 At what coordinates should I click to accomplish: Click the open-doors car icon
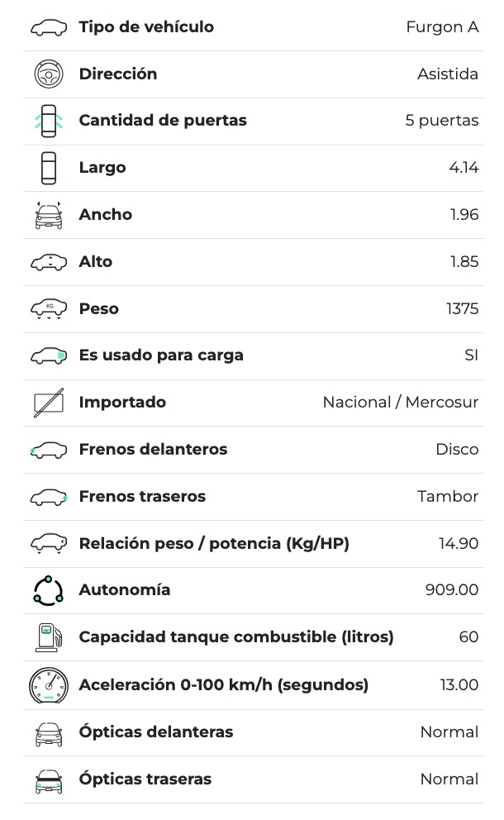[49, 121]
